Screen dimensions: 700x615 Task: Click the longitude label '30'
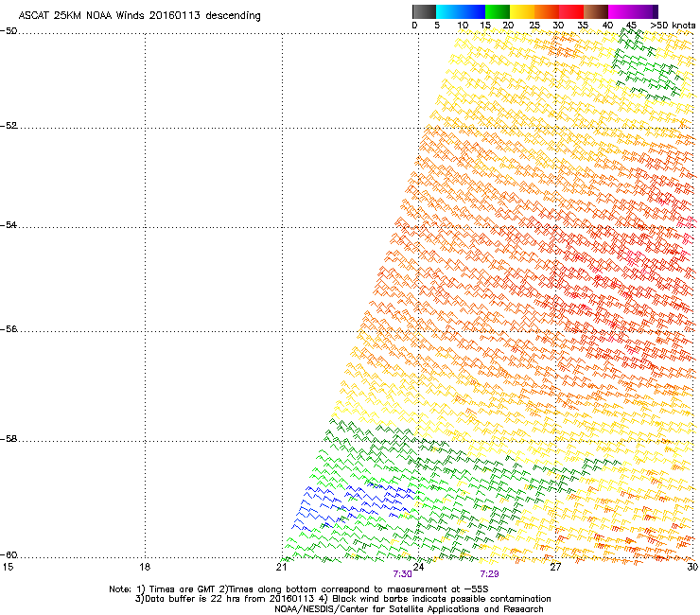tap(692, 567)
